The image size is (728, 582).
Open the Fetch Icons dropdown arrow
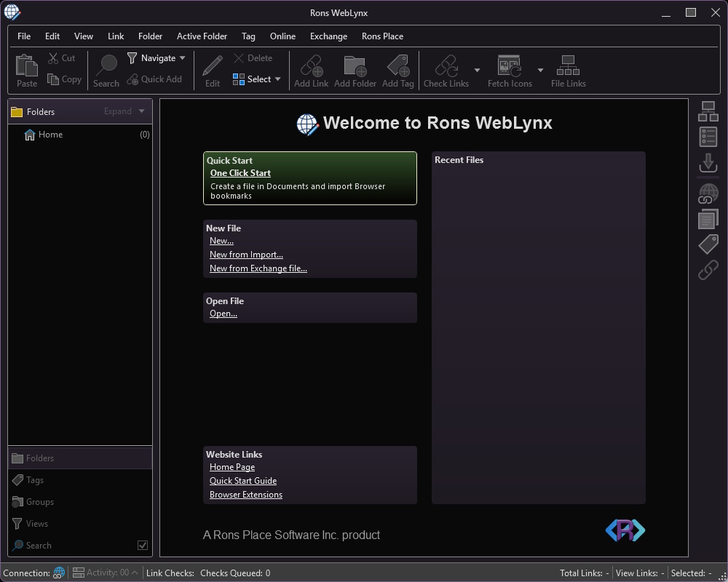click(540, 70)
